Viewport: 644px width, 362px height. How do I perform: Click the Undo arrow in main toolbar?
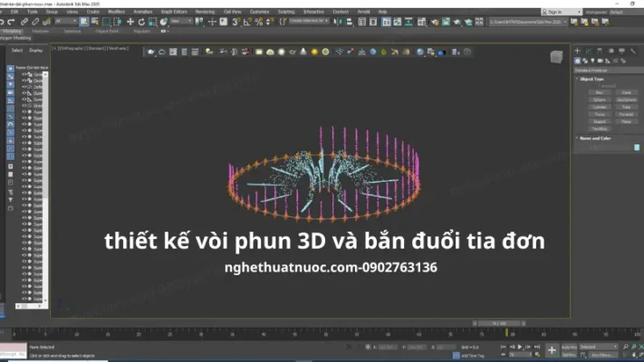(x=2, y=22)
